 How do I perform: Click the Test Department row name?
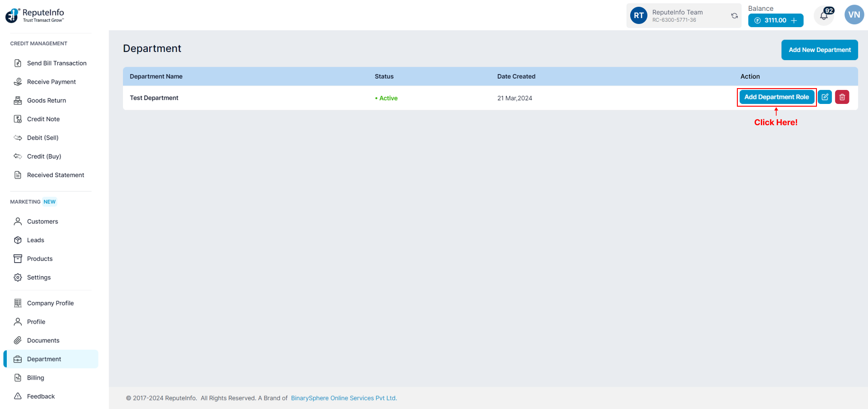(154, 98)
